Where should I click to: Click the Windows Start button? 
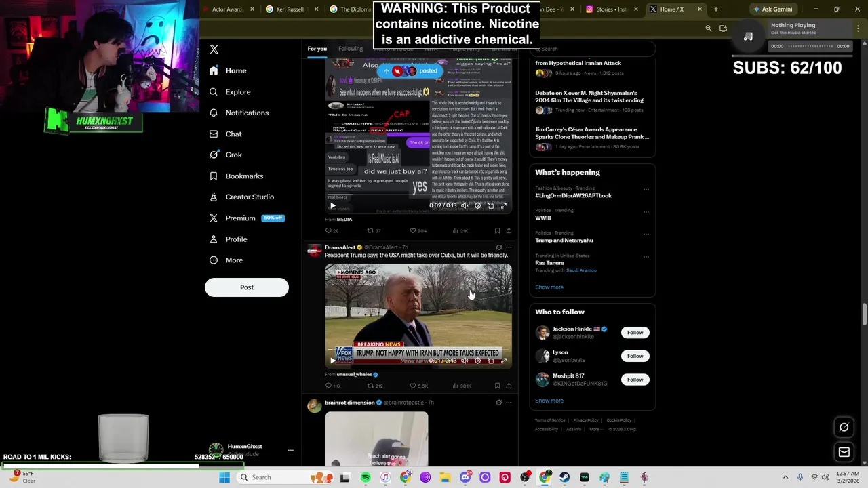[224, 477]
